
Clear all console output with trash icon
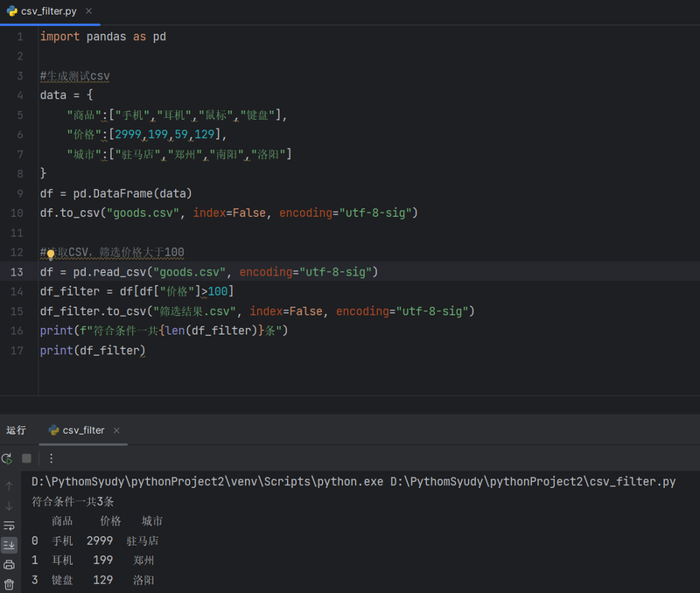[x=9, y=584]
